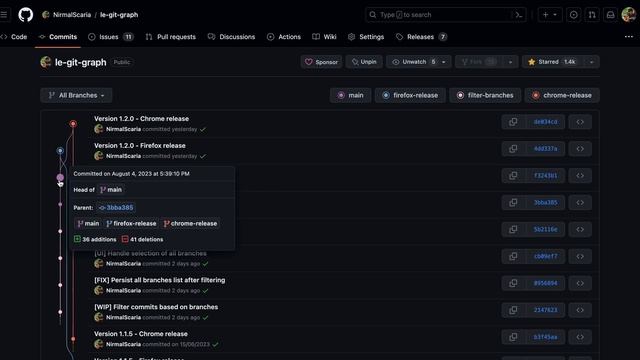Screen dimensions: 640x360
Task: Open the Version 1.1.5 - Chrome release commit title
Action: point(141,334)
